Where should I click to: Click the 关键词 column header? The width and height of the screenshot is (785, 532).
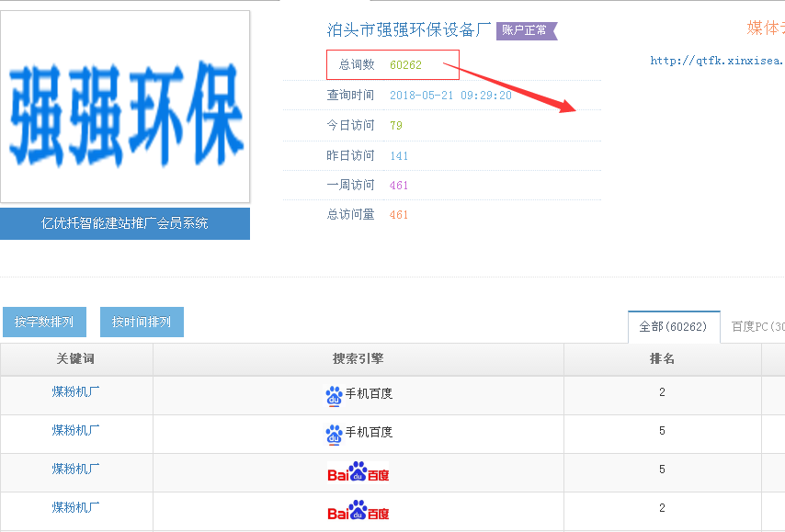point(76,359)
